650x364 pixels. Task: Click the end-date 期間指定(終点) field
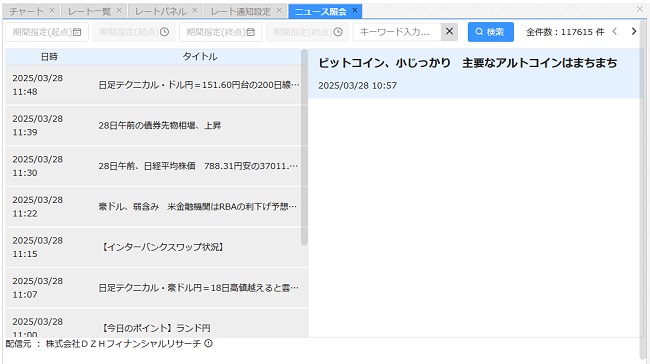coord(221,32)
